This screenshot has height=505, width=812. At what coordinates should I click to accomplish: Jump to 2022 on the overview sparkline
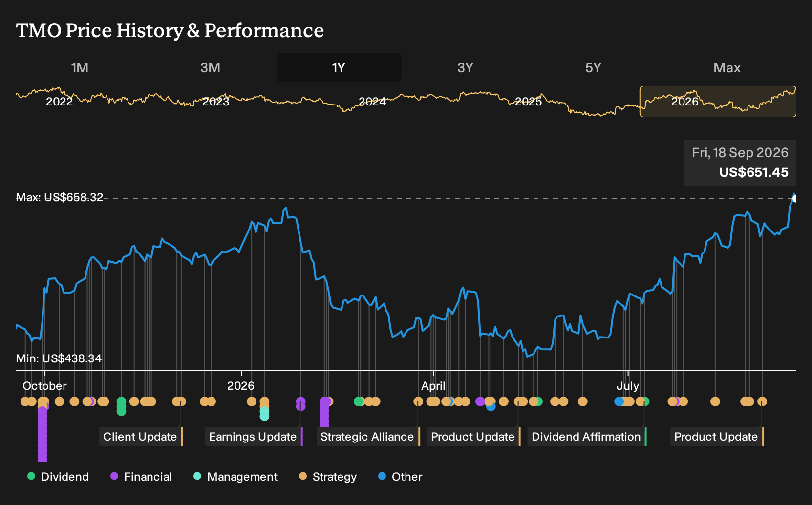tap(59, 102)
